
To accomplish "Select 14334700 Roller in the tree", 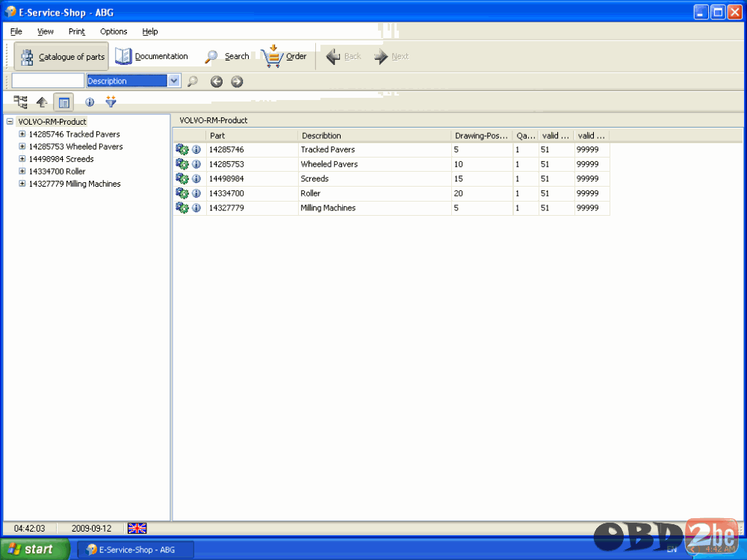I will tap(58, 172).
